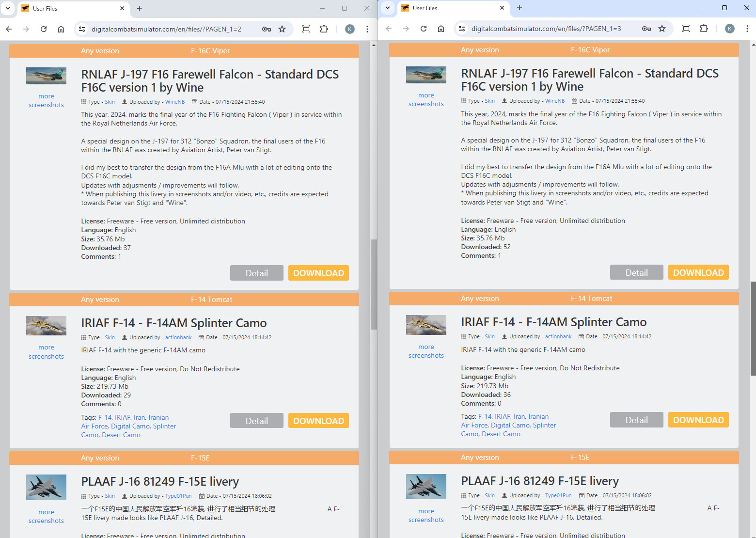Open screenshot capture icon in right window

686,29
